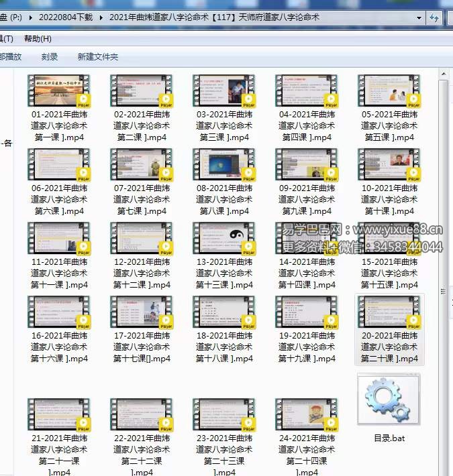Click the file name label '第八课 ].mp4'
453x476 pixels.
coord(224,211)
